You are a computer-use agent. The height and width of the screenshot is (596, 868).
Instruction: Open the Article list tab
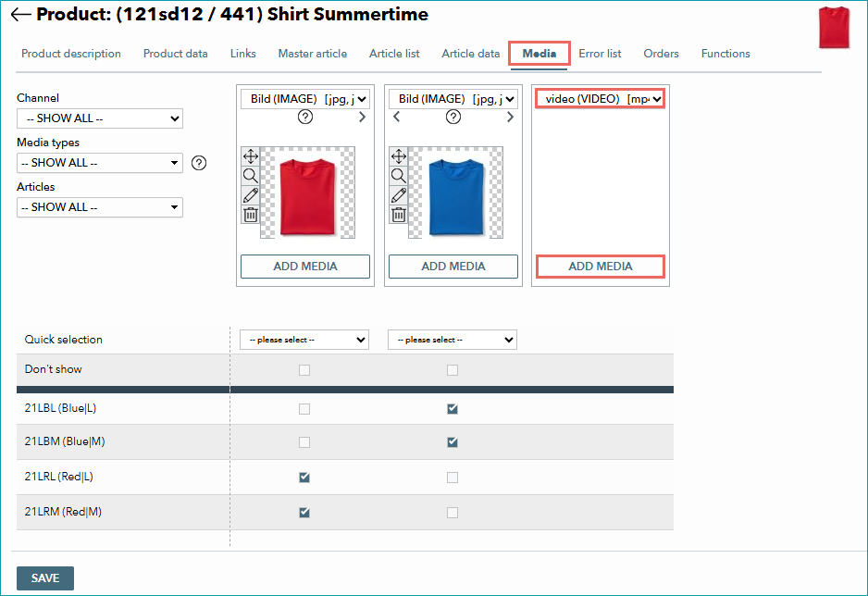coord(394,54)
